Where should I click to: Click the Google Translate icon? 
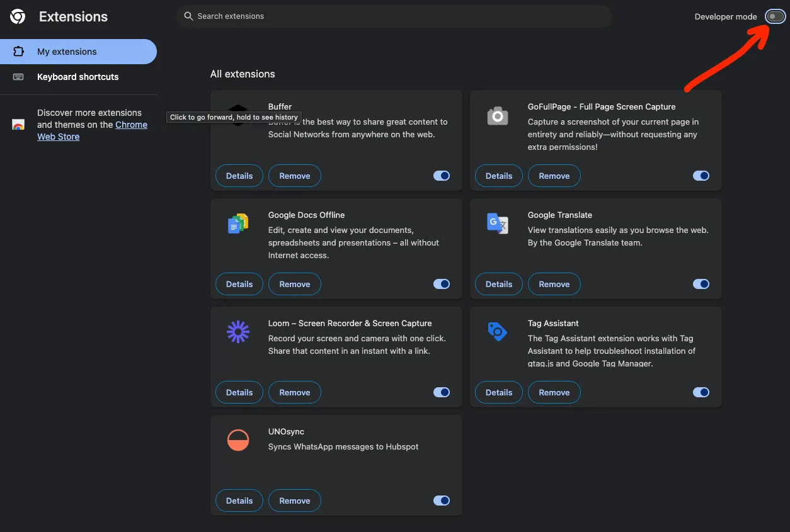click(497, 224)
